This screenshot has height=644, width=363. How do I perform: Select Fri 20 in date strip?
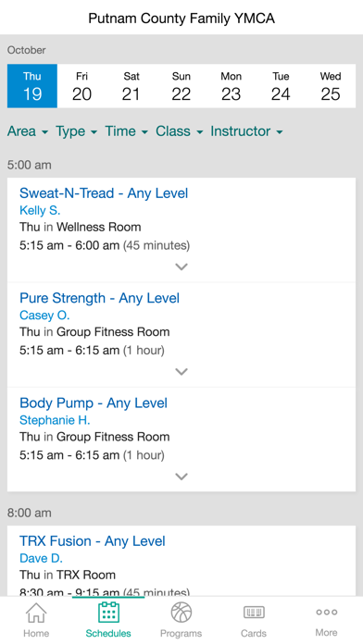click(81, 86)
